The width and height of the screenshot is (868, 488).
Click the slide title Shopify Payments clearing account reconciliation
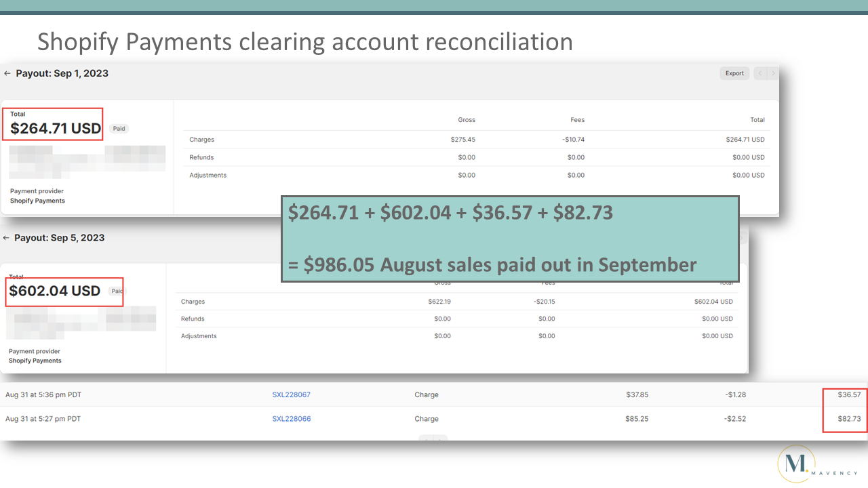click(304, 41)
